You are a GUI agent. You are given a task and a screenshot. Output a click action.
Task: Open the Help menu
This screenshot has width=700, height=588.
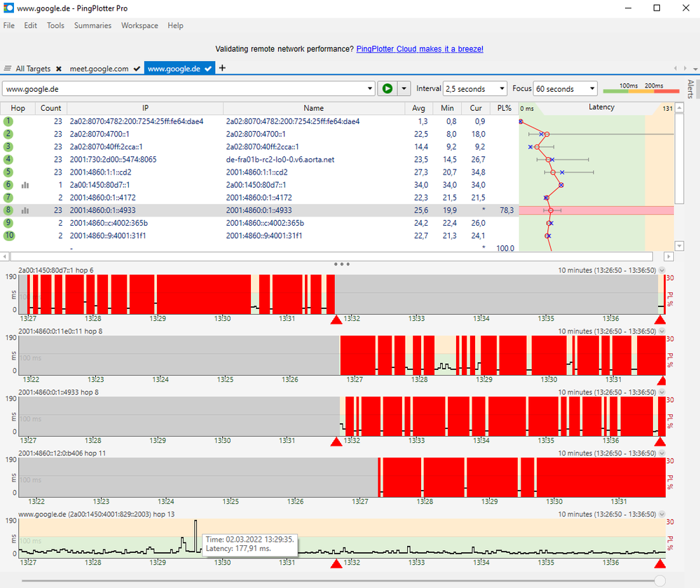tap(175, 25)
